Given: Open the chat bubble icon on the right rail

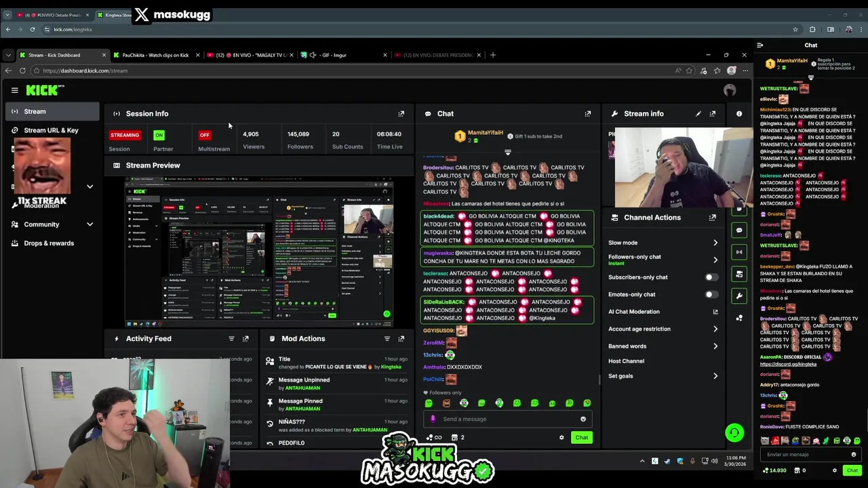Looking at the screenshot, I should click(x=739, y=230).
